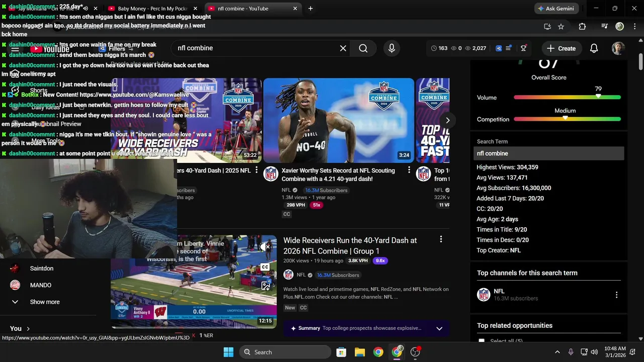Switch to the nfl combine - YouTube tab

pos(253,9)
